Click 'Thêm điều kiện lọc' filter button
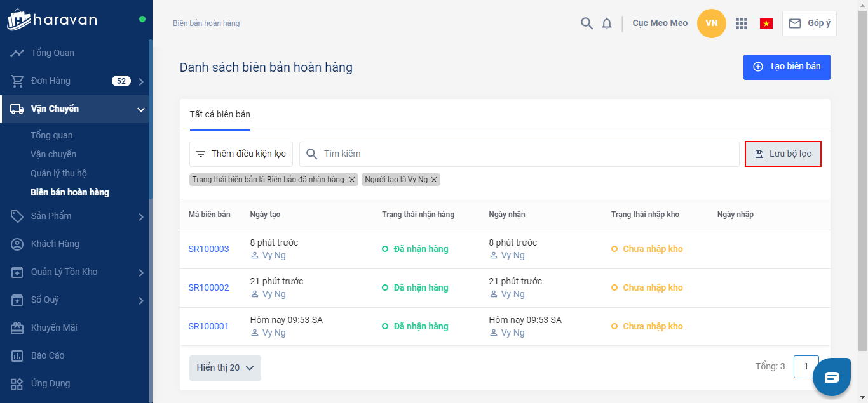Image resolution: width=868 pixels, height=403 pixels. coord(241,154)
